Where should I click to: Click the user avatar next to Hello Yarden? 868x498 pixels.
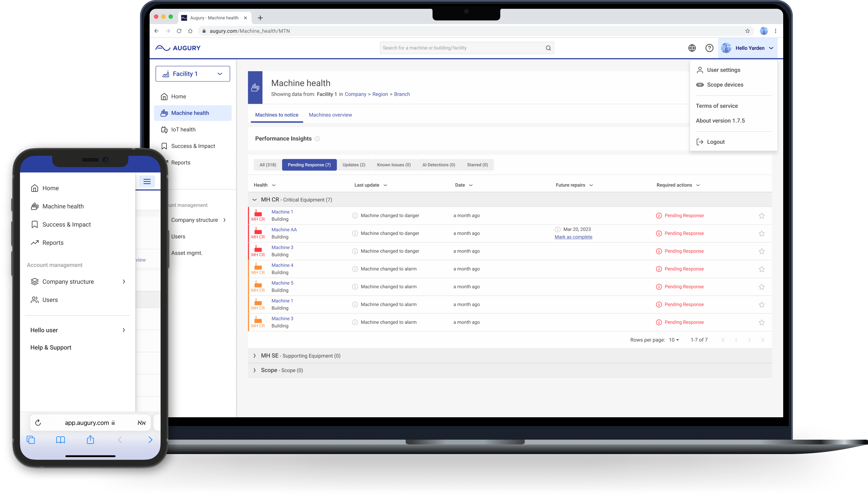point(726,48)
